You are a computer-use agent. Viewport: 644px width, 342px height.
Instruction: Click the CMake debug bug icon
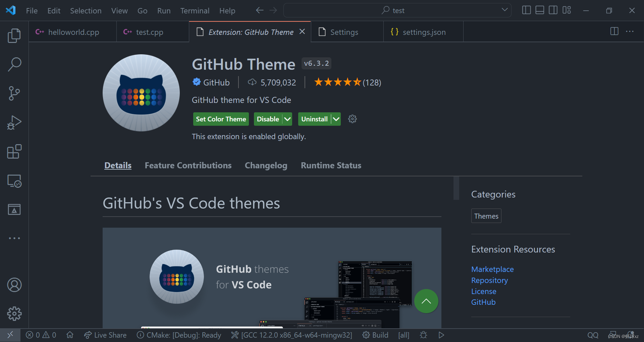[423, 335]
